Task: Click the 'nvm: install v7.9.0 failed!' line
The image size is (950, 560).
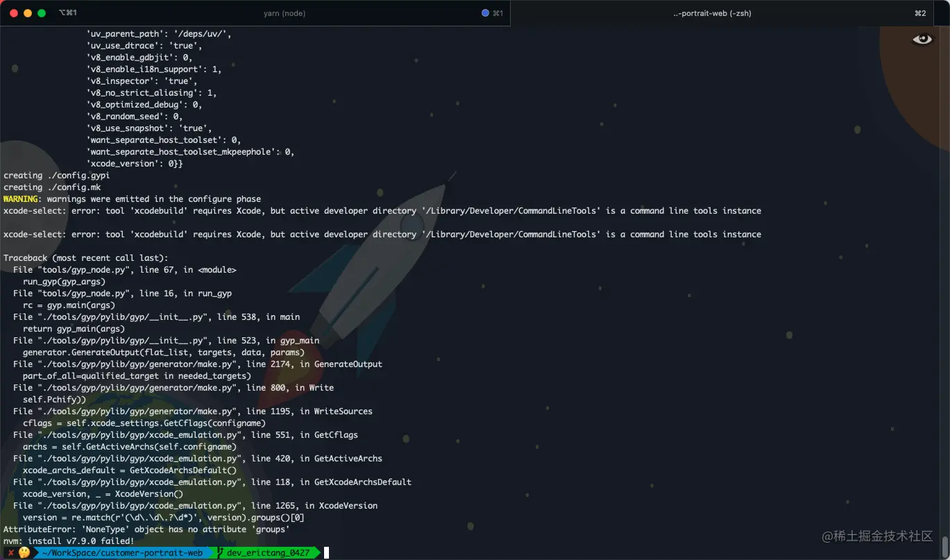Action: point(69,541)
